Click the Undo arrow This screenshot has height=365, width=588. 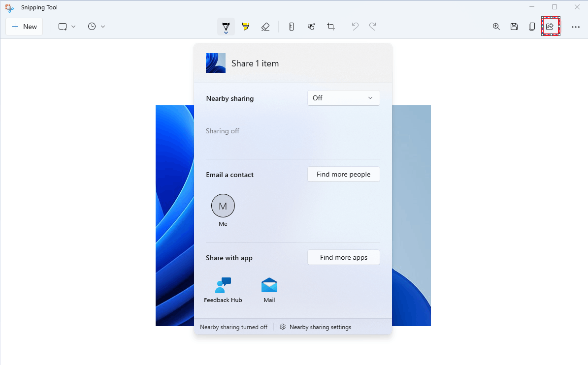[355, 26]
